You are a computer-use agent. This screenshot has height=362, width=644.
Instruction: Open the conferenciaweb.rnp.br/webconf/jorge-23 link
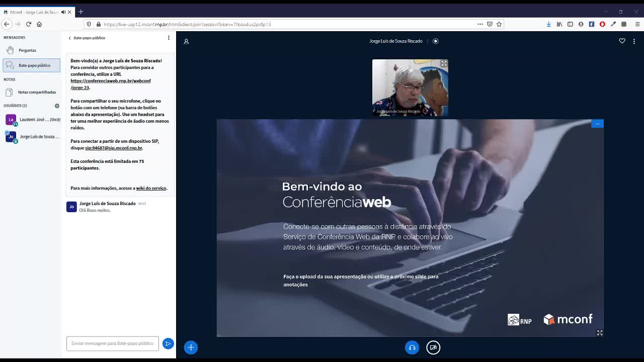[110, 84]
